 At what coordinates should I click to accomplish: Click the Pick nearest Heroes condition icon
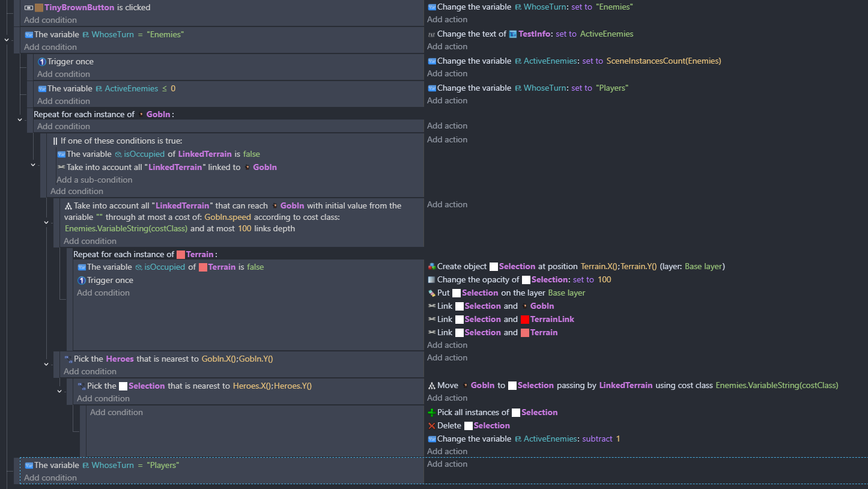pyautogui.click(x=68, y=359)
